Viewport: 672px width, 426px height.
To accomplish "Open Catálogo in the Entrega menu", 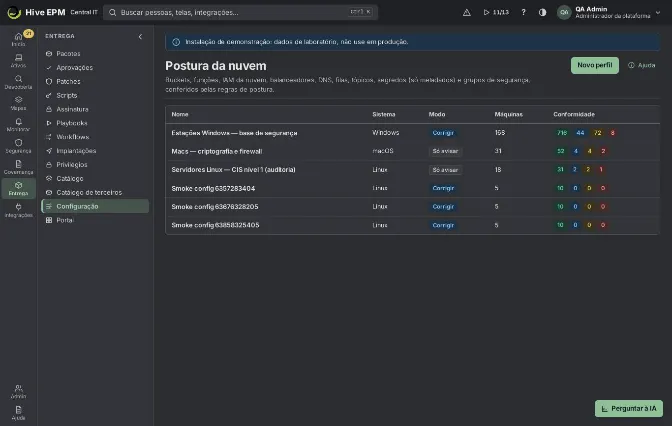I will point(95,178).
